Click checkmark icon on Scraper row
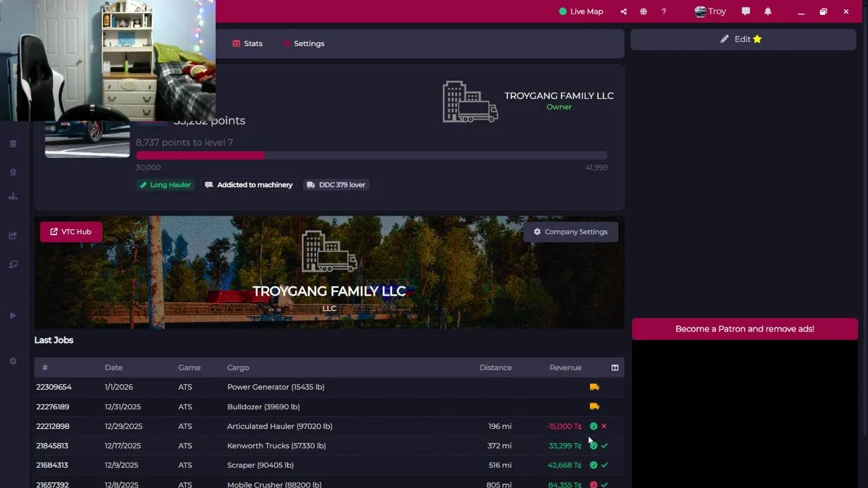The height and width of the screenshot is (488, 868). pyautogui.click(x=604, y=465)
